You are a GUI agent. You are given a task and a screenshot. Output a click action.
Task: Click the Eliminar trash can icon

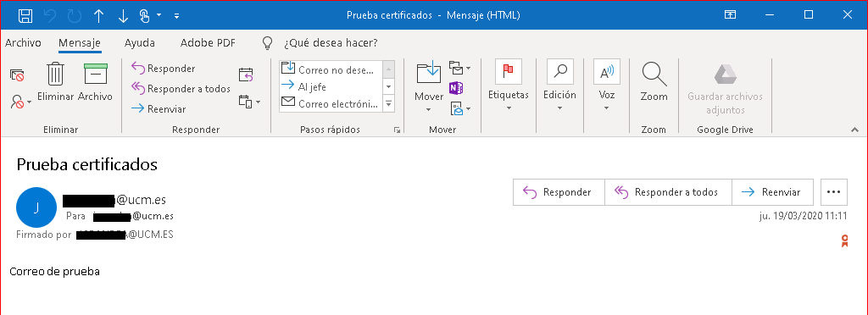point(55,74)
